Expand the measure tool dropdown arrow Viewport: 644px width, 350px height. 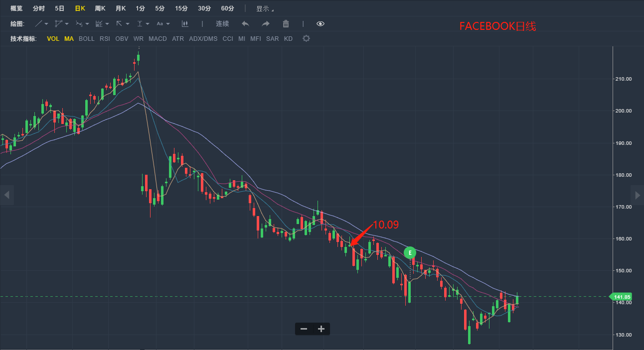coord(148,24)
